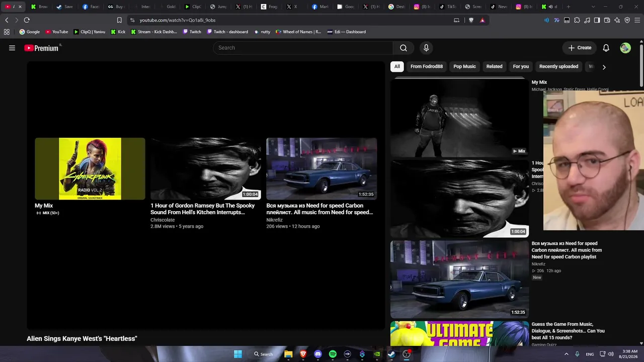Open the Ultimate Game quiz thumbnail
Screen dimensions: 644x362
coord(459,333)
